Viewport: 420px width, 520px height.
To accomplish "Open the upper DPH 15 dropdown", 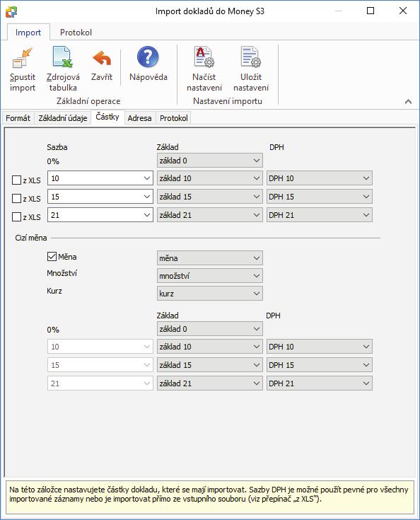I will (320, 197).
